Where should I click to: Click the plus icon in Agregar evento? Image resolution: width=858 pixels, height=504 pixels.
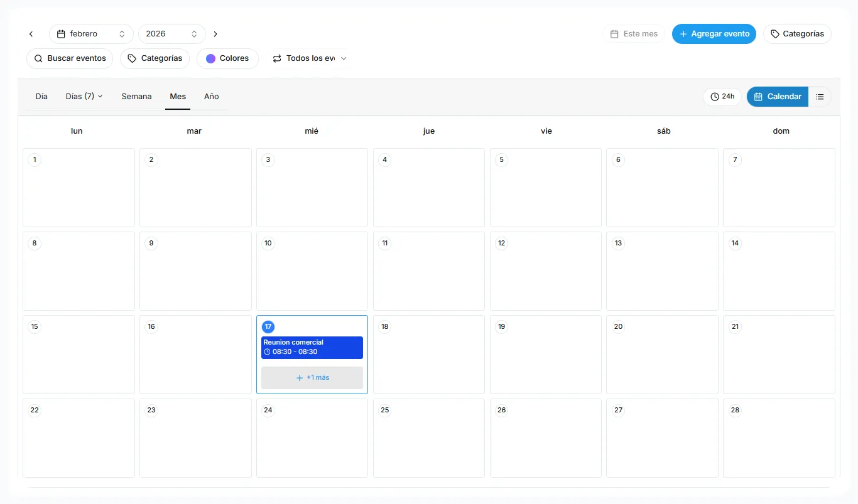683,34
